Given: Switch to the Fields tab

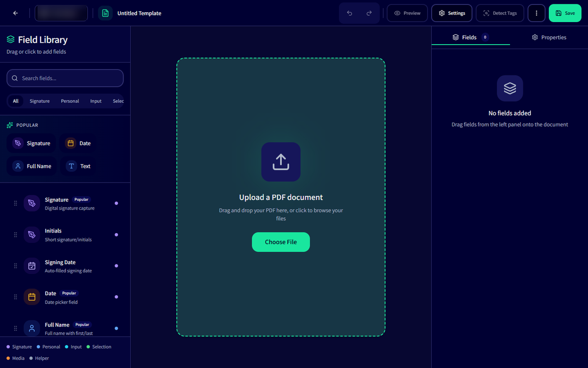Looking at the screenshot, I should [x=470, y=37].
